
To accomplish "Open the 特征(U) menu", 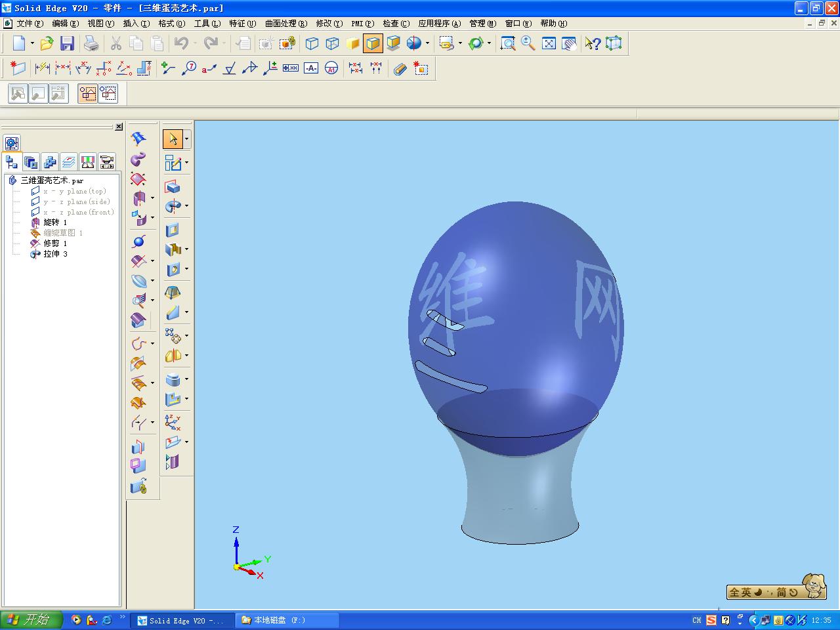I will tap(242, 24).
